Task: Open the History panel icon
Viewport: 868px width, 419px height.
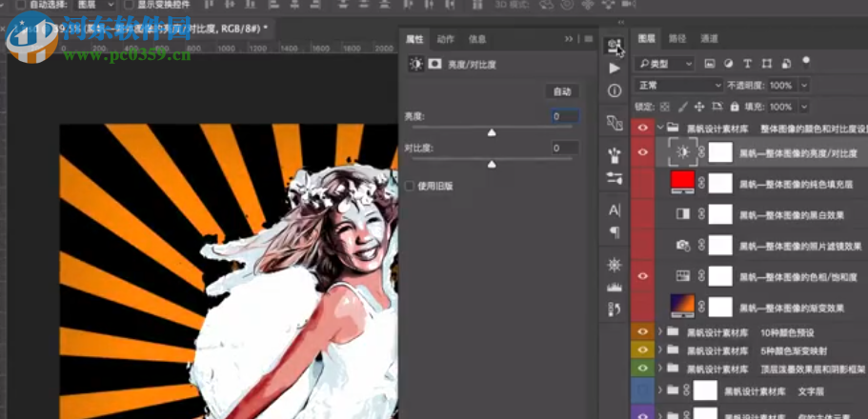Action: coord(614,309)
